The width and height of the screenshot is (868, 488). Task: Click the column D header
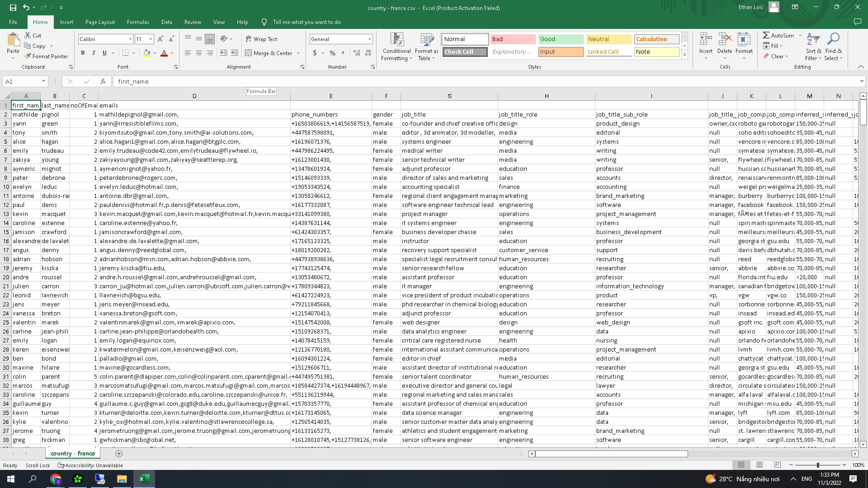pyautogui.click(x=194, y=96)
